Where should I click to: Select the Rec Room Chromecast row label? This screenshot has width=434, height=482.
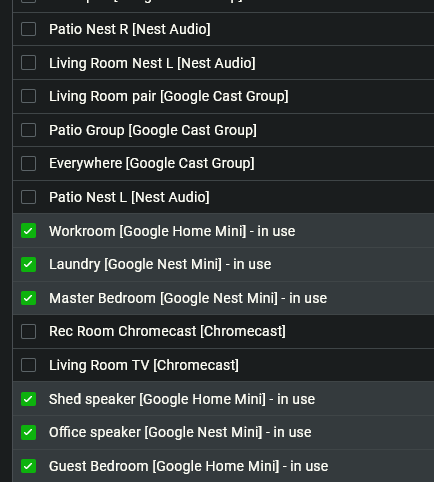click(167, 331)
